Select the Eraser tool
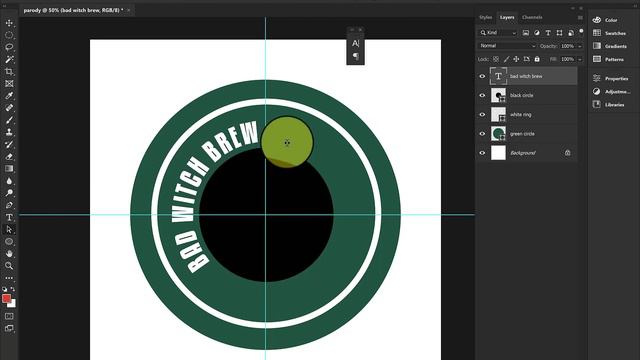 9,157
